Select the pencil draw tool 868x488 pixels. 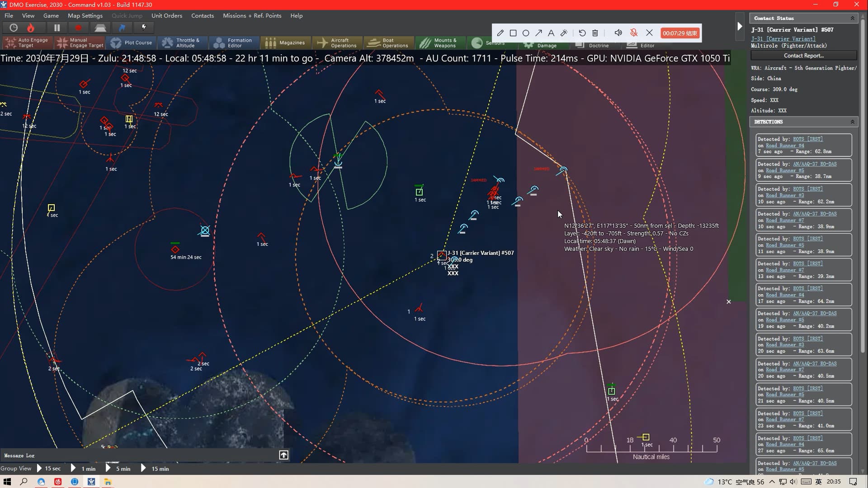click(500, 33)
